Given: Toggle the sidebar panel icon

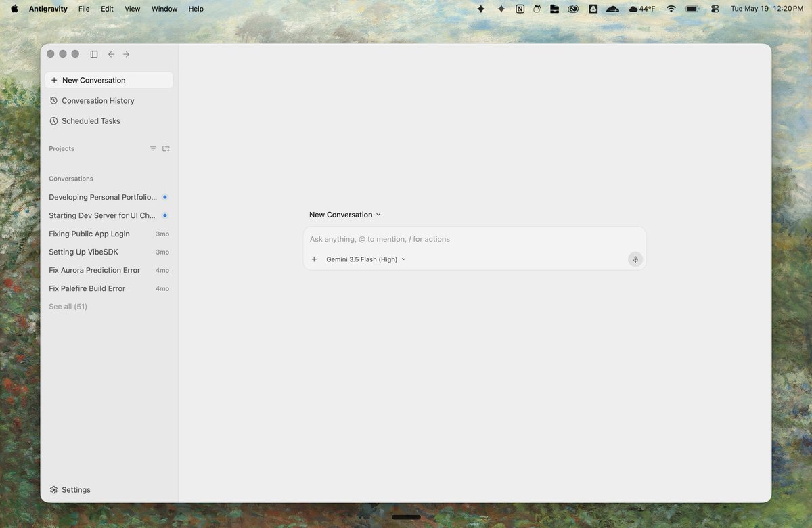Looking at the screenshot, I should [x=94, y=54].
